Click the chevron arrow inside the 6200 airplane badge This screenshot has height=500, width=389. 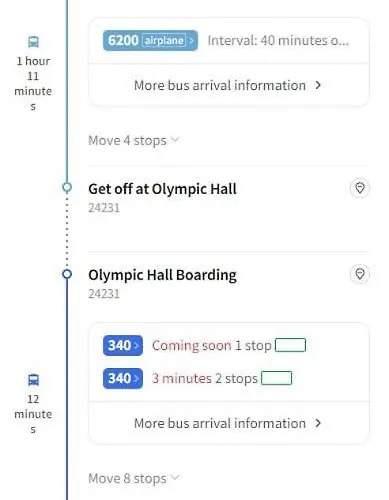tap(192, 41)
